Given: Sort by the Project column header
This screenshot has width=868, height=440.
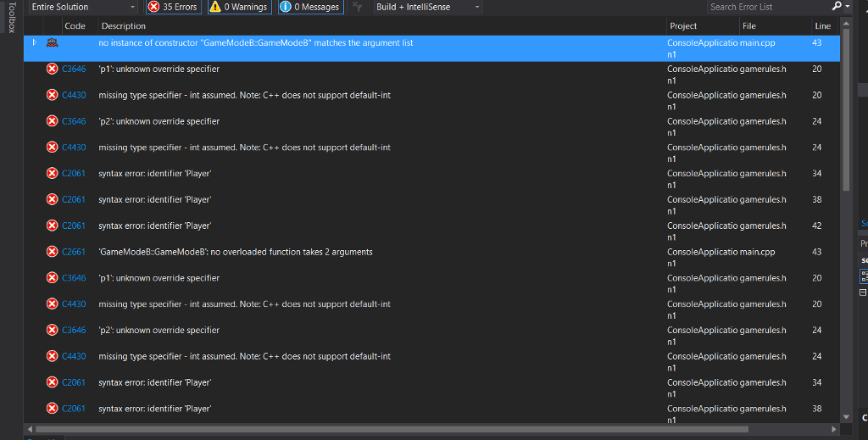Looking at the screenshot, I should point(683,26).
